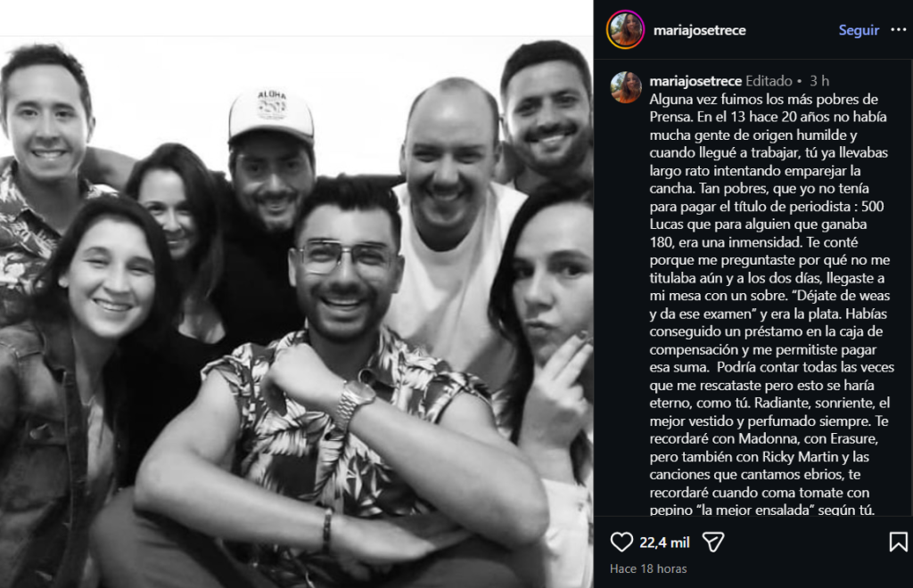This screenshot has width=913, height=588.
Task: Share the post using the paper plane icon
Action: 712,542
